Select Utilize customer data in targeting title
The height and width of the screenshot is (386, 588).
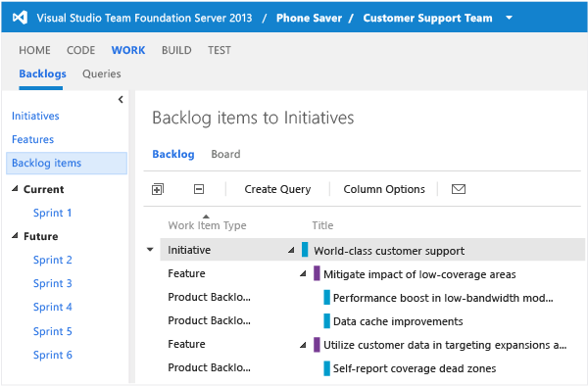tap(445, 345)
